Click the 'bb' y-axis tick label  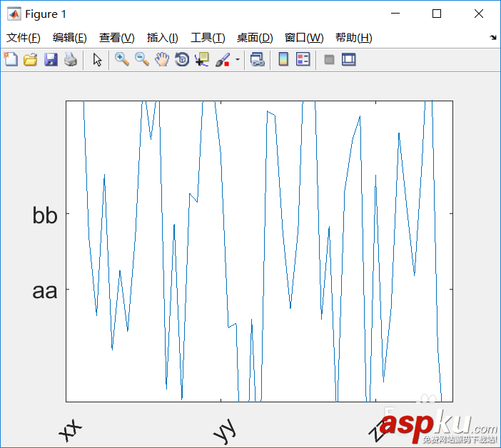[x=45, y=215]
